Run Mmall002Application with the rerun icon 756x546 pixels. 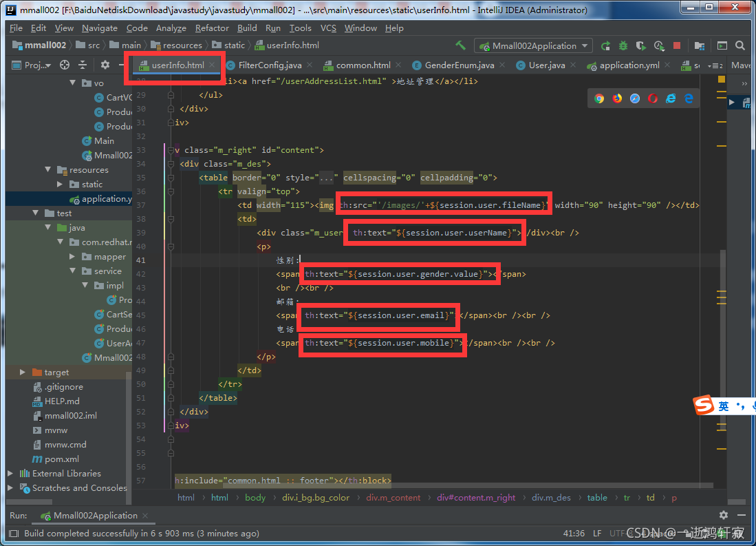(x=605, y=46)
